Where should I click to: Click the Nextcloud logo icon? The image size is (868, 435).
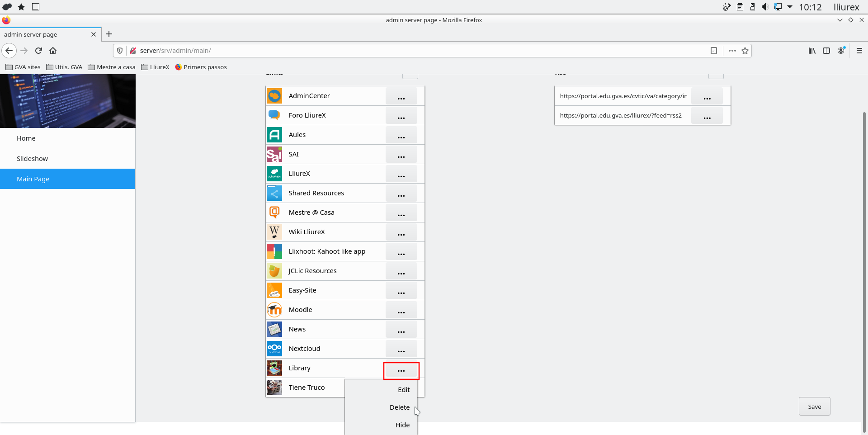coord(274,349)
